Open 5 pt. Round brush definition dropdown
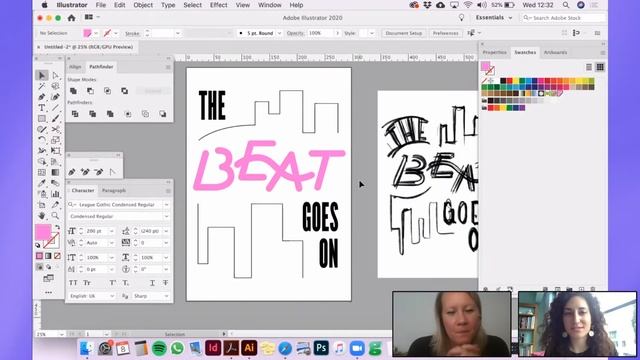Image resolution: width=640 pixels, height=360 pixels. pos(280,33)
